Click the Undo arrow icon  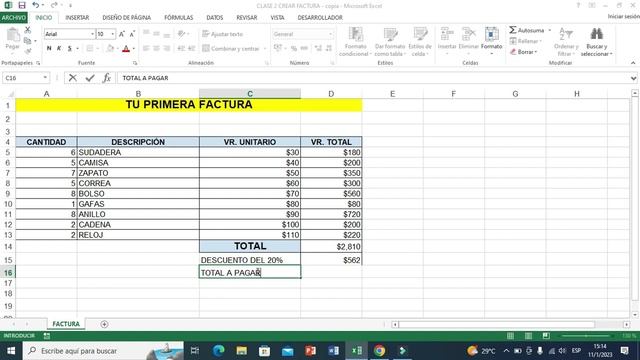tap(36, 5)
